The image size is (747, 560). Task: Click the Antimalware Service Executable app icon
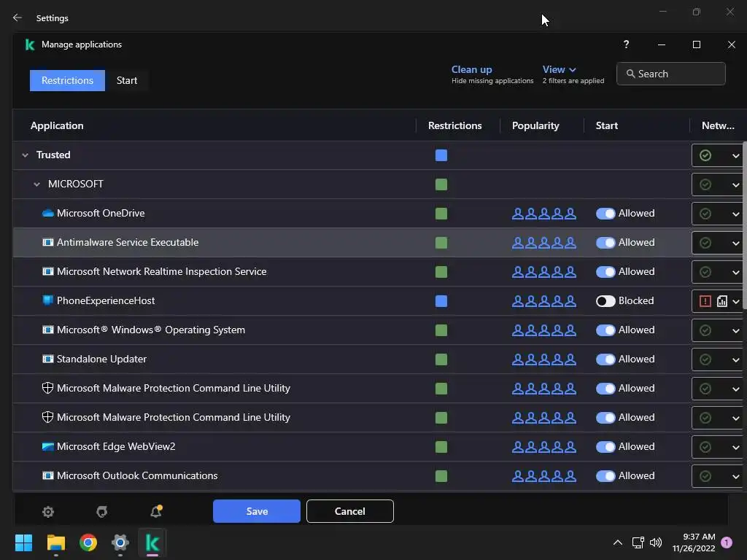click(47, 242)
